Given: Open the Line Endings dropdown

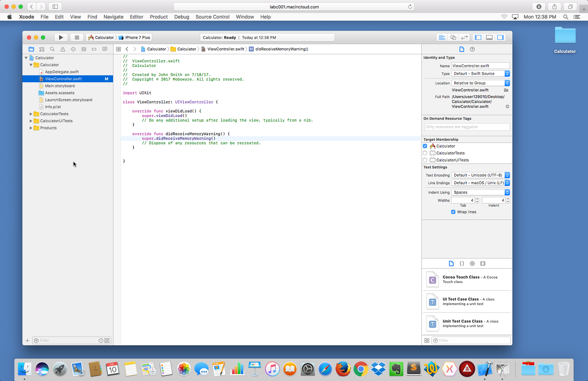Looking at the screenshot, I should (x=480, y=183).
